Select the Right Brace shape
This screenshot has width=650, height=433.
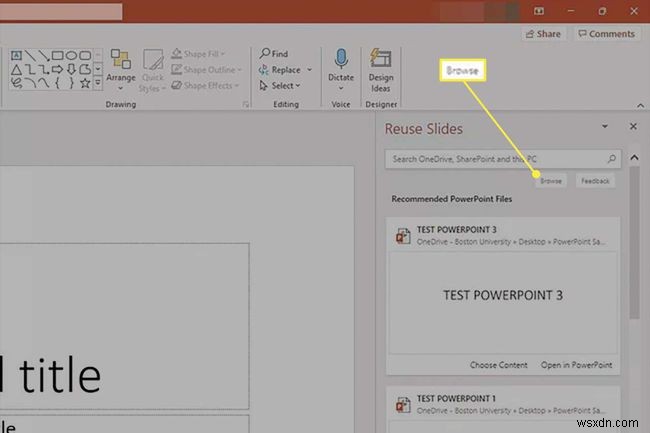[x=71, y=83]
